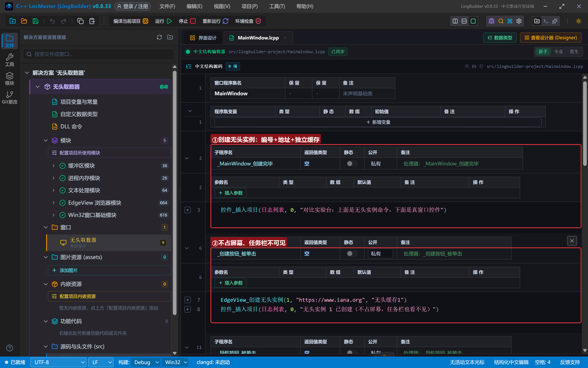Open the LF line ending dropdown
Image resolution: width=588 pixels, height=368 pixels.
[101, 362]
